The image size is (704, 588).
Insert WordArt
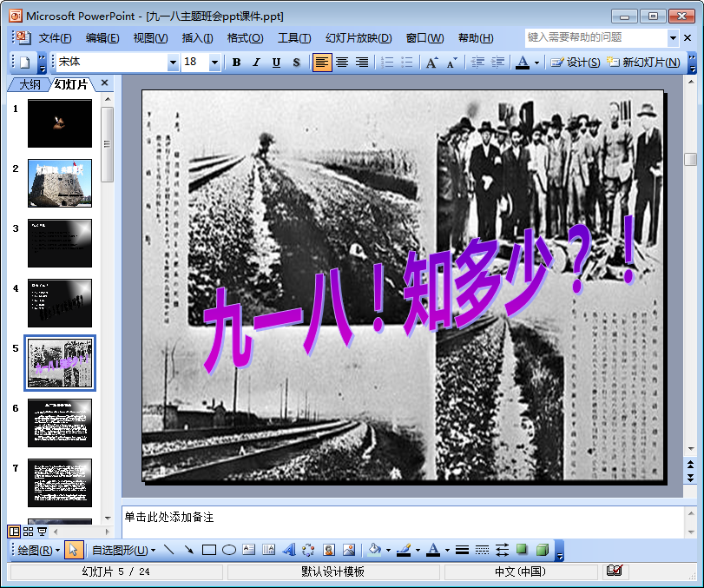[289, 550]
